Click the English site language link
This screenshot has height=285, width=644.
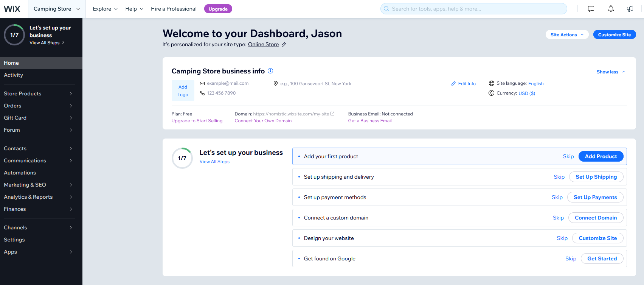tap(536, 84)
